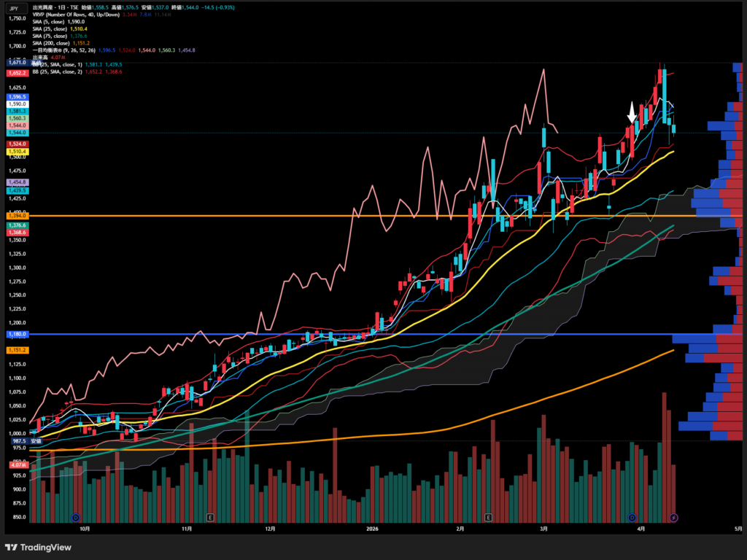The image size is (747, 560).
Task: Click the purple lightning marker in April
Action: point(673,517)
